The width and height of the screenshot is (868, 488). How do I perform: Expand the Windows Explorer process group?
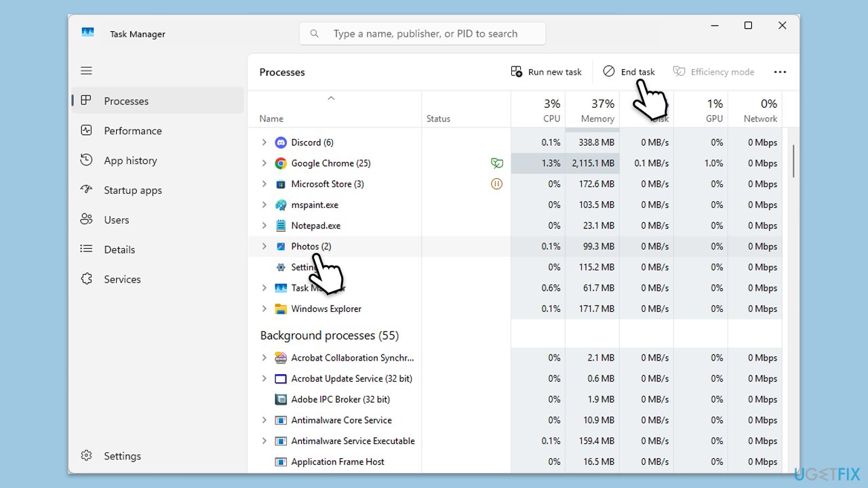264,309
